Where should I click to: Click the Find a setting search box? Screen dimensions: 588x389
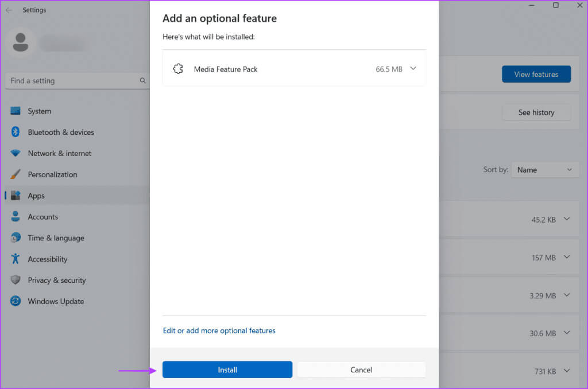click(x=78, y=80)
